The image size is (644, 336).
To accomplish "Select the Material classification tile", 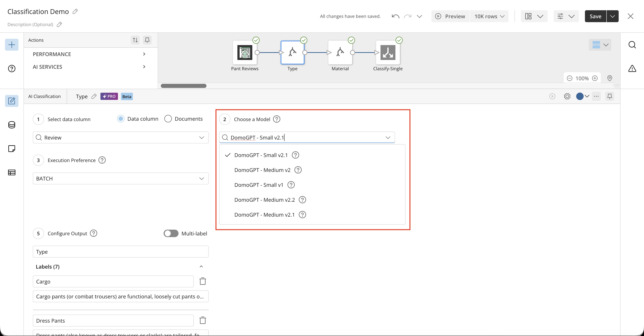I will click(340, 53).
